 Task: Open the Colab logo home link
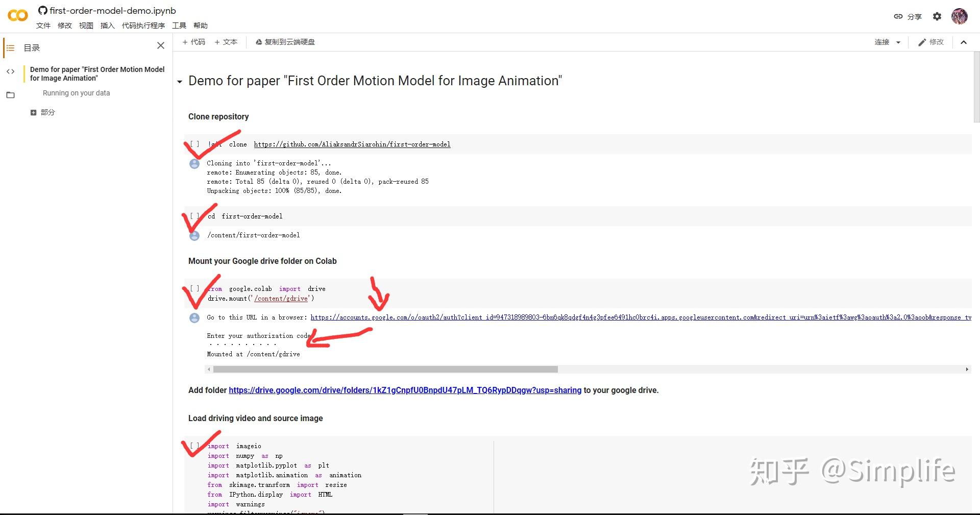18,15
